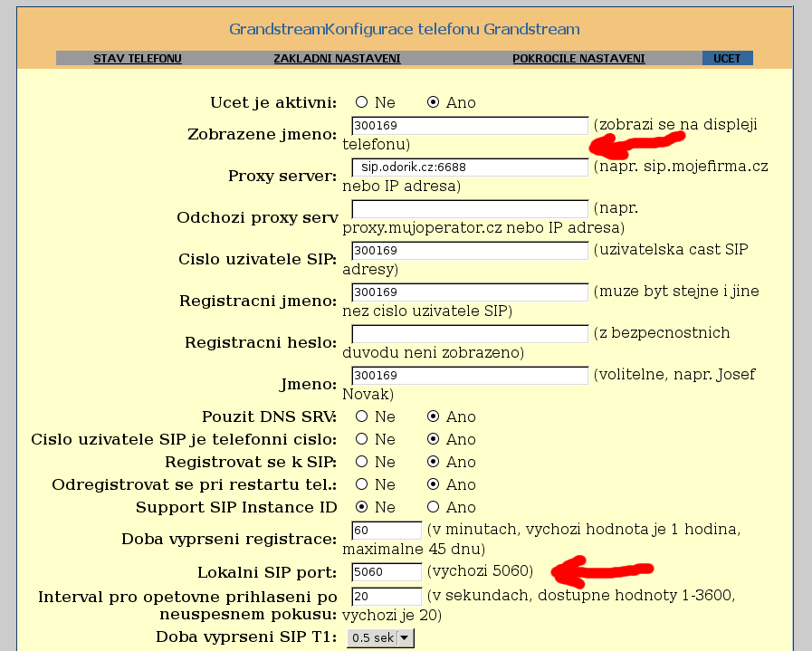Open the ZAKLADNI NASTAVENI tab
This screenshot has width=812, height=651.
click(337, 59)
